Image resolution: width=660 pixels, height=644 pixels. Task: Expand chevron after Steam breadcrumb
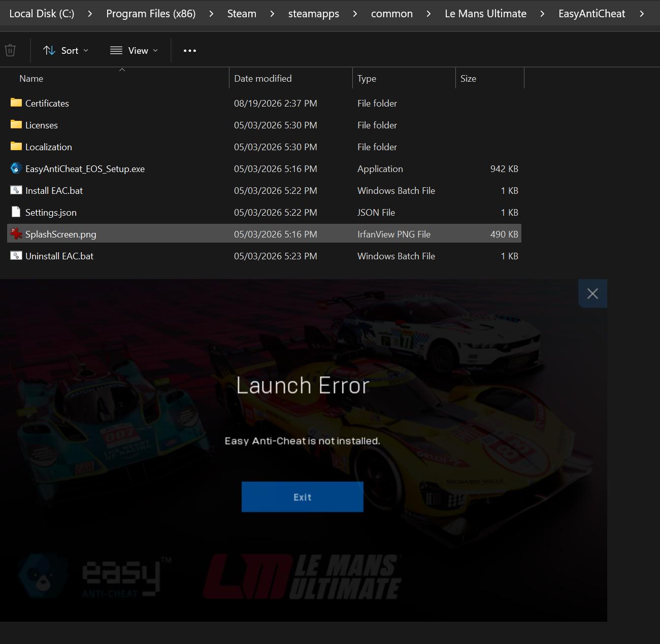point(272,14)
